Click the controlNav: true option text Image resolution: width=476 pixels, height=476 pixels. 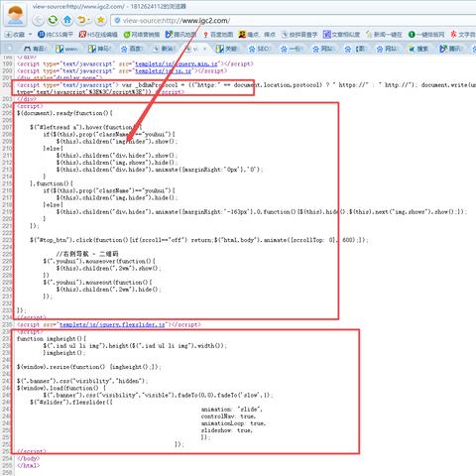tap(228, 416)
